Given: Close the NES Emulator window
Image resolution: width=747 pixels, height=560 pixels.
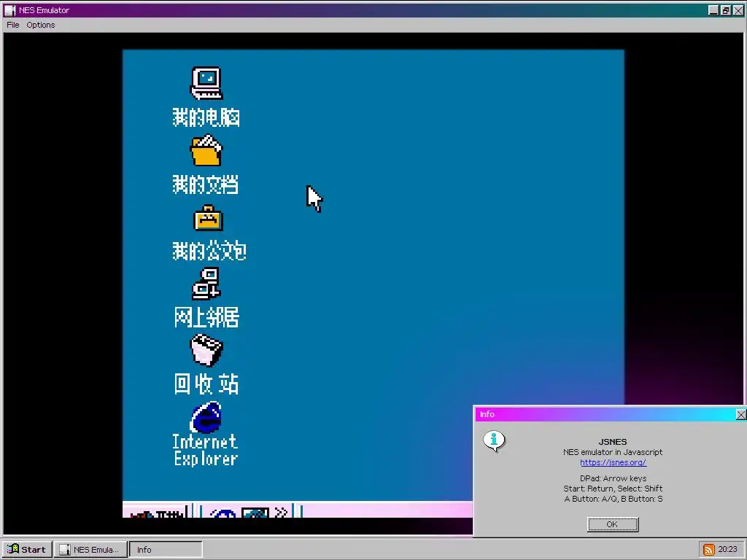Looking at the screenshot, I should [x=738, y=10].
